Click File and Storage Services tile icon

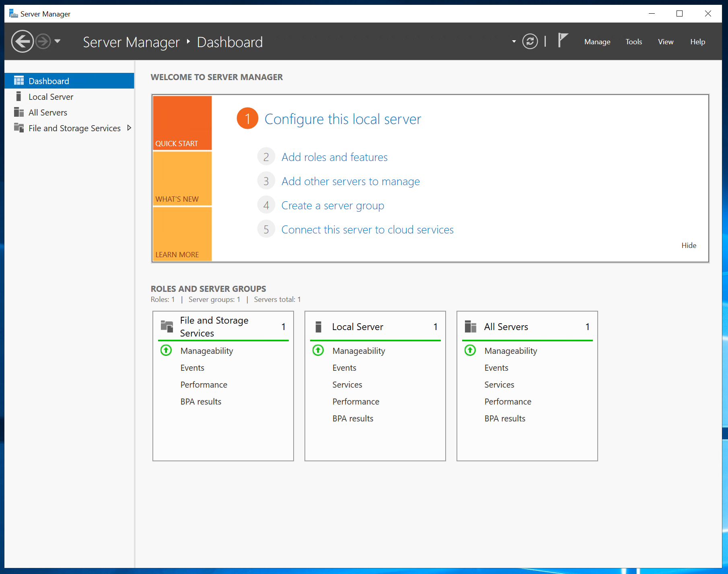pyautogui.click(x=167, y=326)
